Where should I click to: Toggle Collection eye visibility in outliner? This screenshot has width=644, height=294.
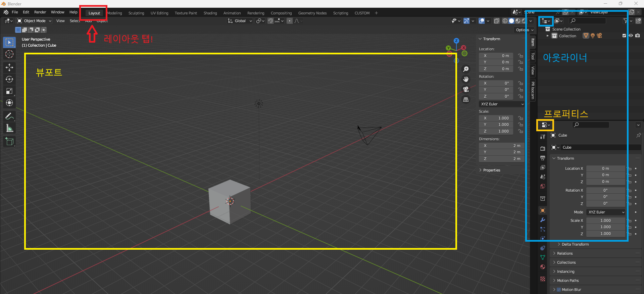tap(631, 36)
